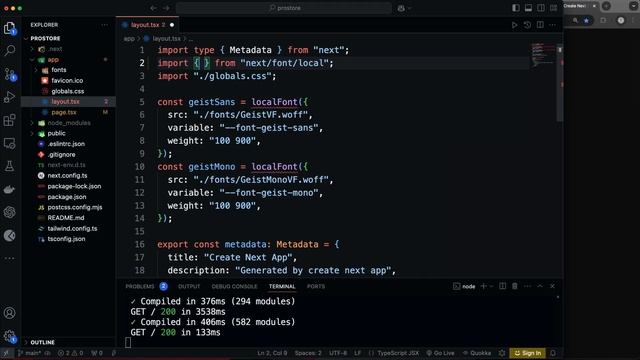The width and height of the screenshot is (640, 360).
Task: Open Source Control view in activity bar
Action: pyautogui.click(x=9, y=74)
